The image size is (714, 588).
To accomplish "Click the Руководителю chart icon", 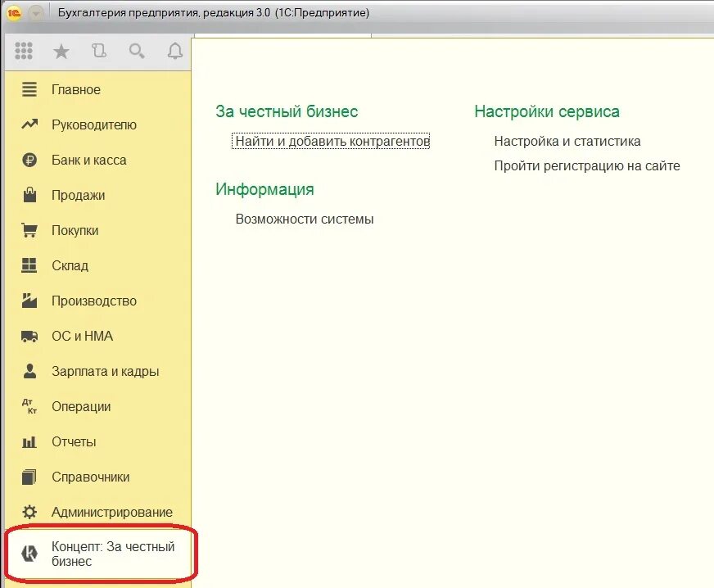I will coord(29,124).
